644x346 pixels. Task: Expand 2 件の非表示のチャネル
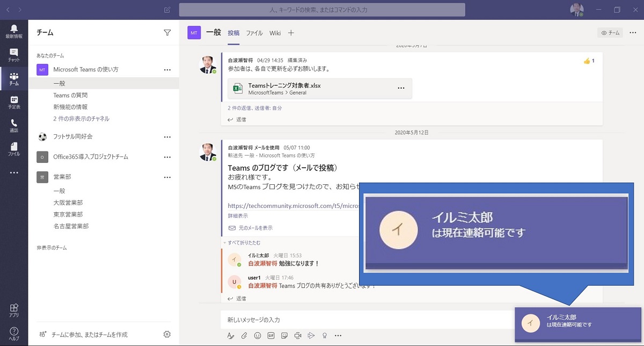(x=82, y=119)
